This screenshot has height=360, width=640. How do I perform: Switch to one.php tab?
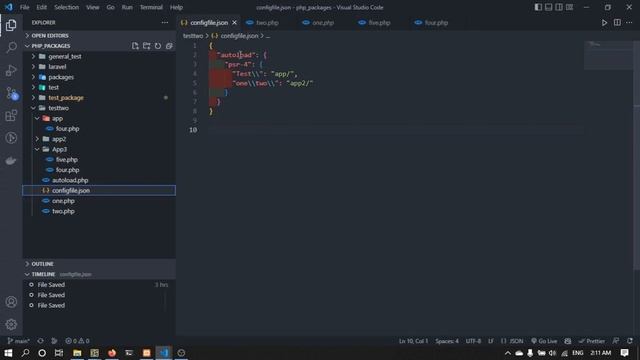(x=323, y=23)
